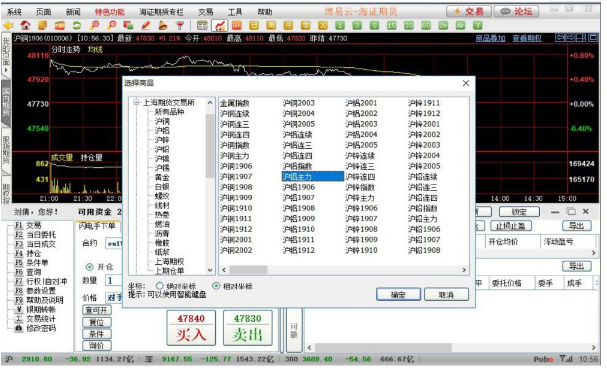Open the 交易 menu in menu bar
The height and width of the screenshot is (368, 607).
point(206,12)
